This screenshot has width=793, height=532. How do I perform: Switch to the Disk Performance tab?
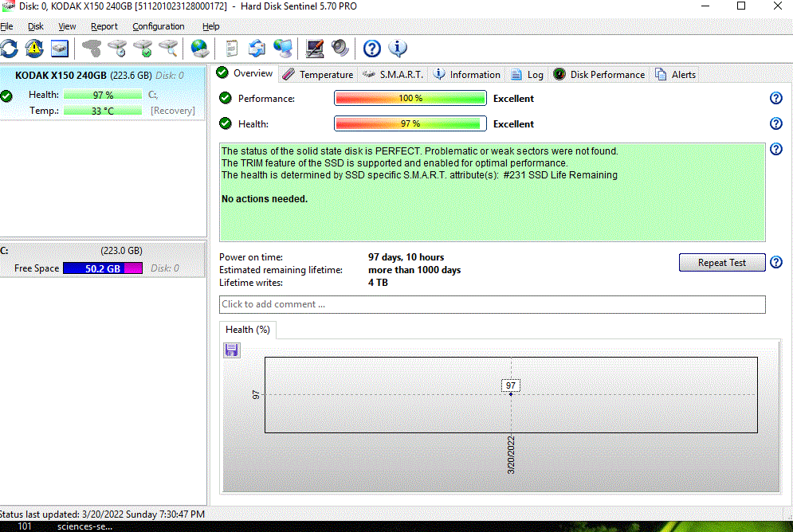coord(599,74)
